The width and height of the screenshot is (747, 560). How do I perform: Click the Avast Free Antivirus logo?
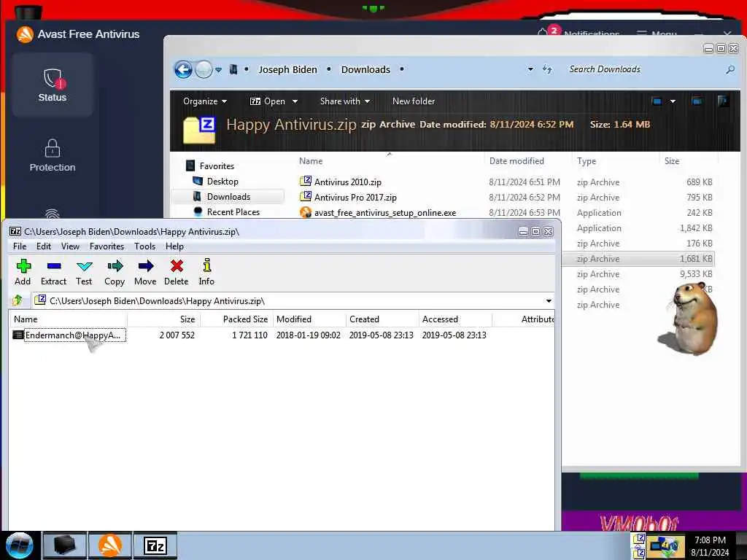pyautogui.click(x=25, y=34)
